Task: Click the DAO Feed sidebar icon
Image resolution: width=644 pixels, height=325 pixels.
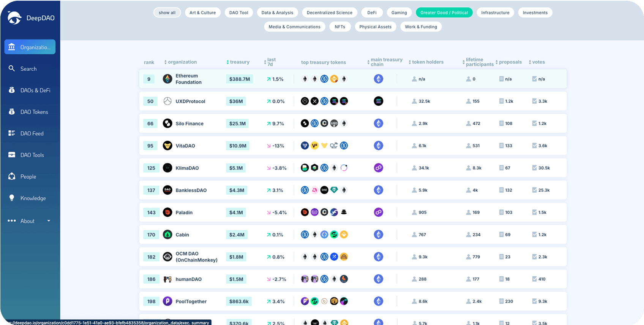Action: 12,133
